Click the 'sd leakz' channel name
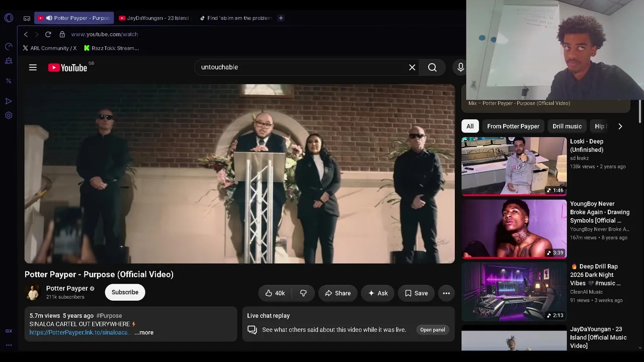This screenshot has height=362, width=644. tap(580, 158)
